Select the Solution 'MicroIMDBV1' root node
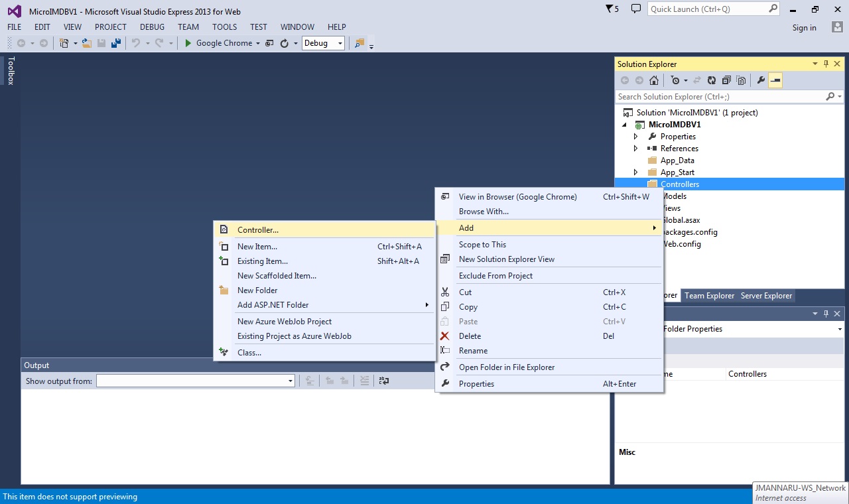 coord(697,113)
